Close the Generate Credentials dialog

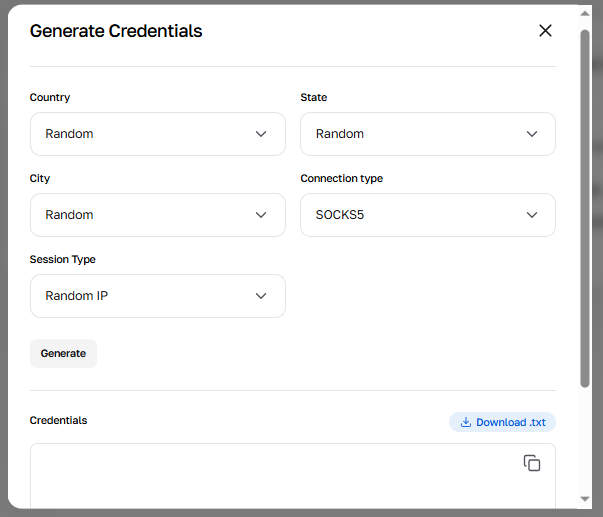coord(545,31)
